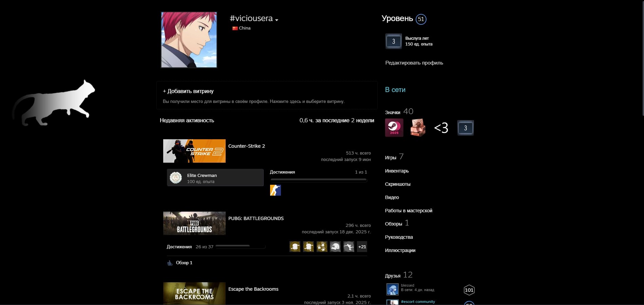Click the PUBG: BATTLEGROUNDS title

click(256, 218)
